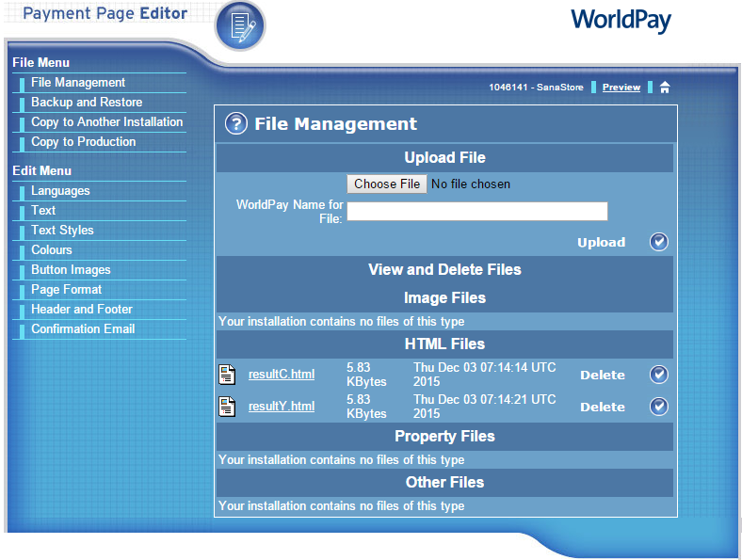The image size is (742, 560).
Task: Click the Upload checkmark icon
Action: coord(659,242)
